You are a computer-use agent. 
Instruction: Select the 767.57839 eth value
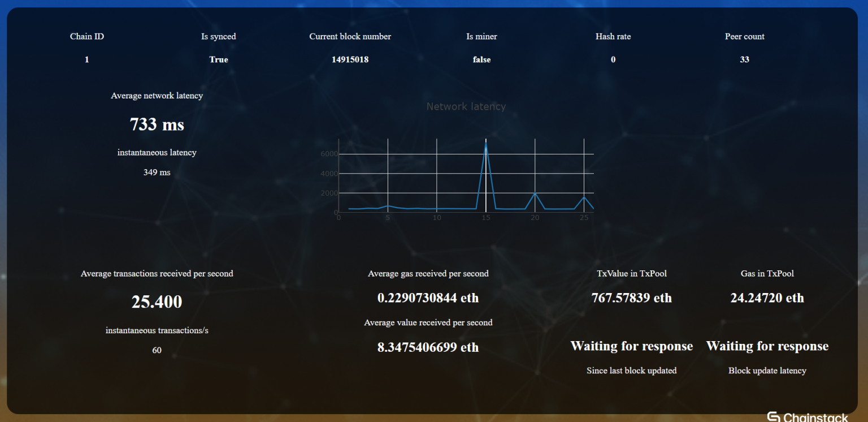[632, 298]
